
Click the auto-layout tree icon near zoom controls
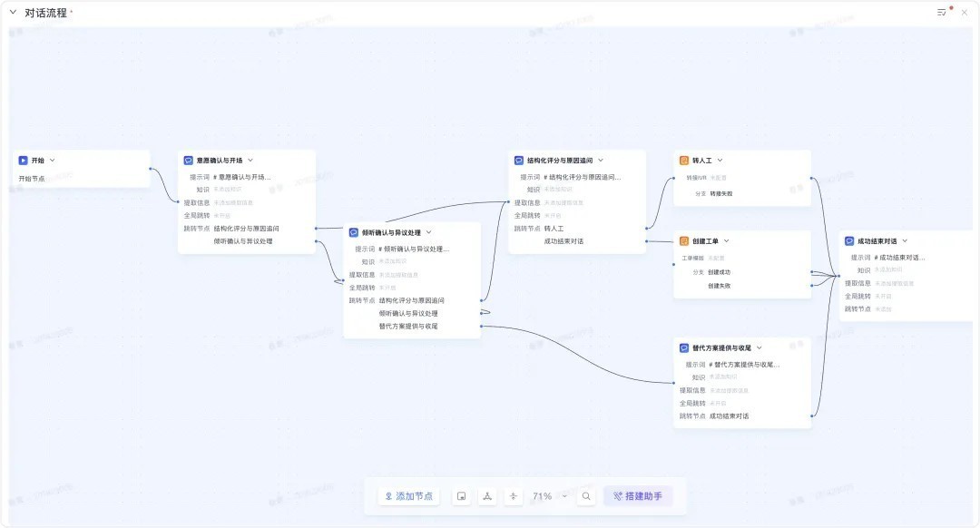coord(486,495)
